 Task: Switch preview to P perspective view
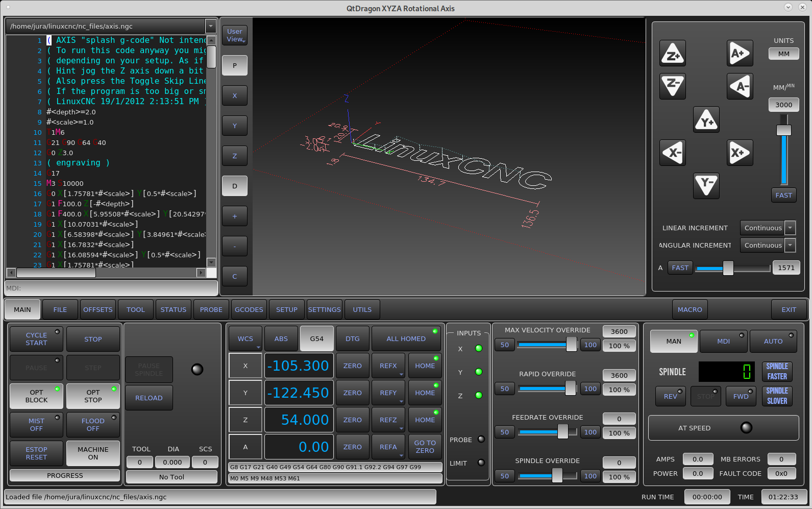tap(235, 65)
